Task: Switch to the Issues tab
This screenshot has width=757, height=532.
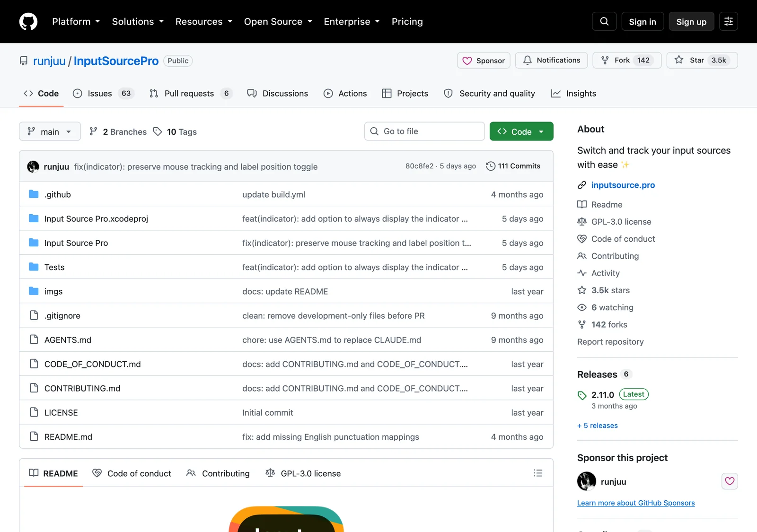Action: 104,94
